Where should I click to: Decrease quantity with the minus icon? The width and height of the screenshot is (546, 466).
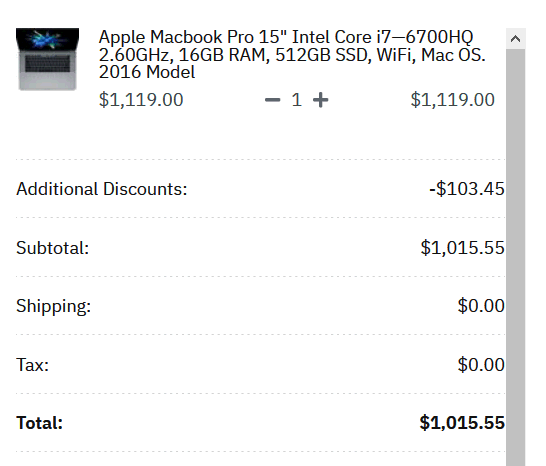(x=272, y=100)
